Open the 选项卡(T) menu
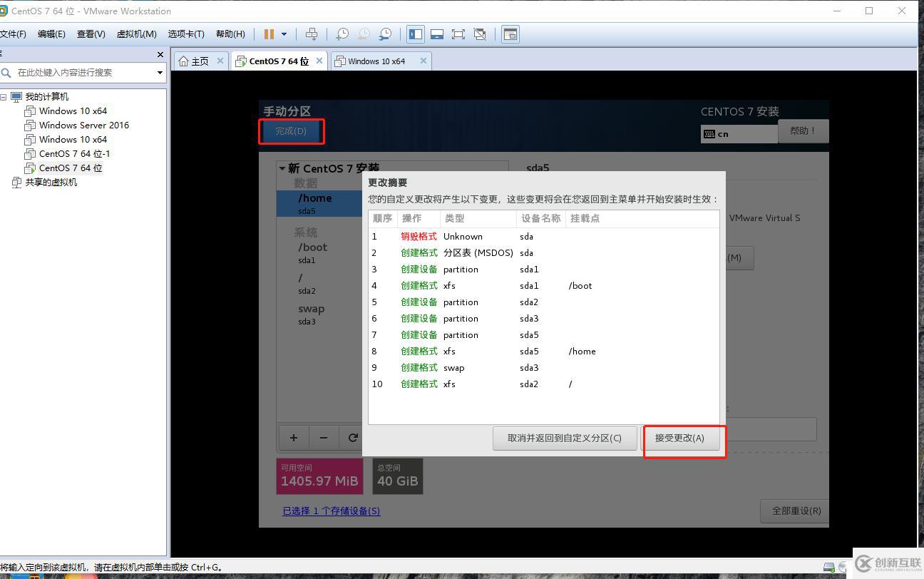Viewport: 924px width, 579px height. coord(186,34)
